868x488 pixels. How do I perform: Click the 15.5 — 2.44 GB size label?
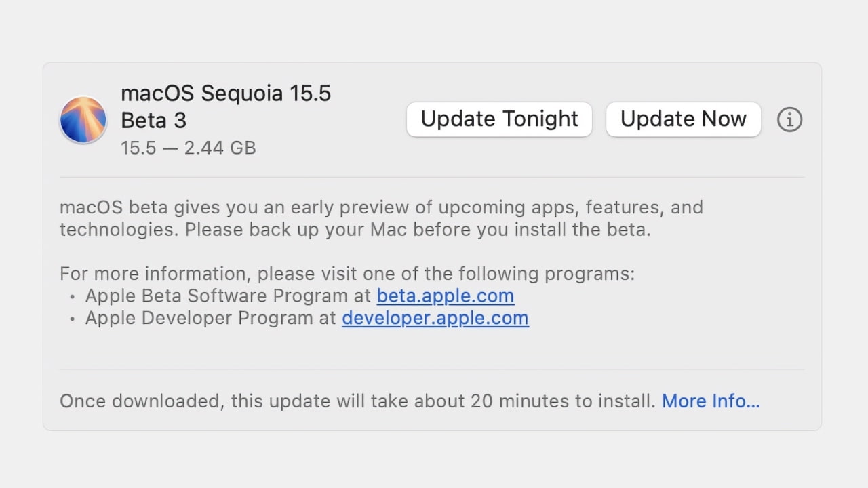coord(189,148)
